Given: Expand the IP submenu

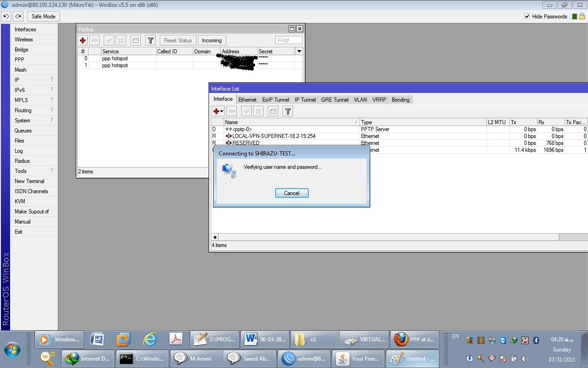Looking at the screenshot, I should [33, 80].
